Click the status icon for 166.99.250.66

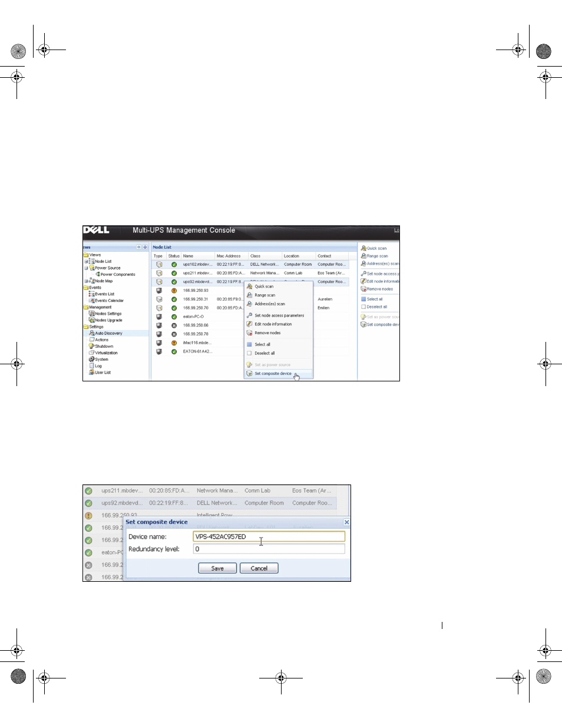pos(174,325)
